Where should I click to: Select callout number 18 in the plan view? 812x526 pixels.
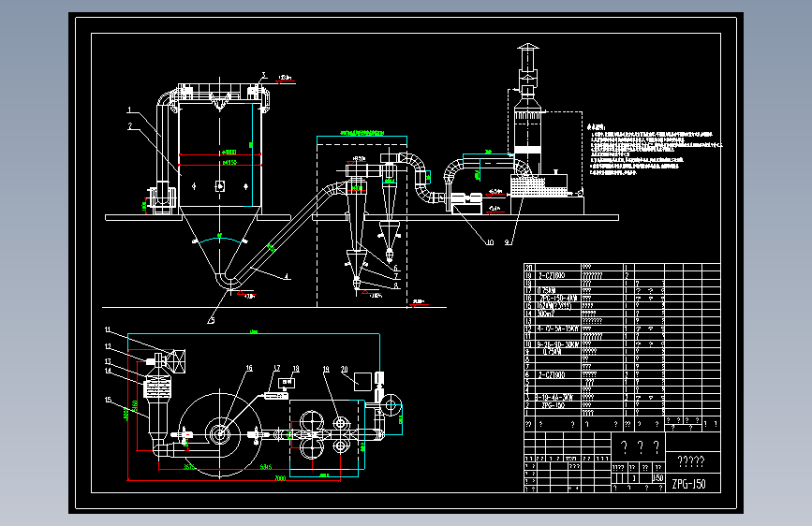296,369
